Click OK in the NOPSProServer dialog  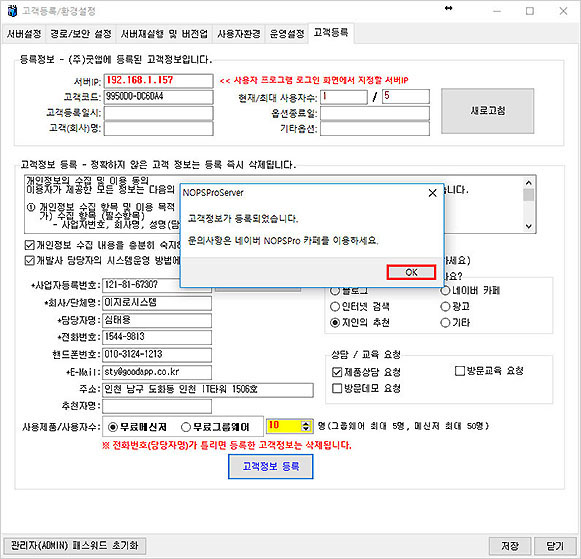click(411, 272)
